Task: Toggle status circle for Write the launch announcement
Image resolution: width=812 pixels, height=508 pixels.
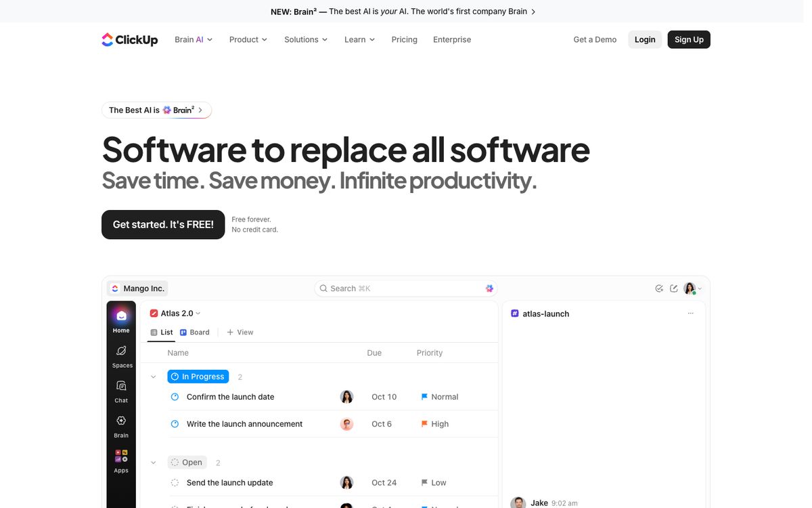Action: click(x=175, y=424)
